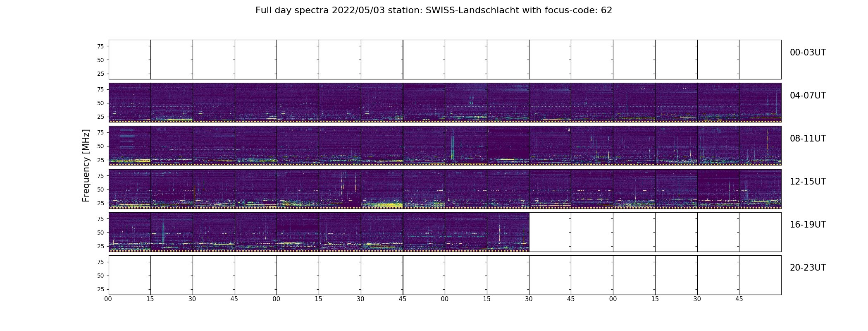Select the '16-19UT' row label
868x331 pixels.
(808, 225)
